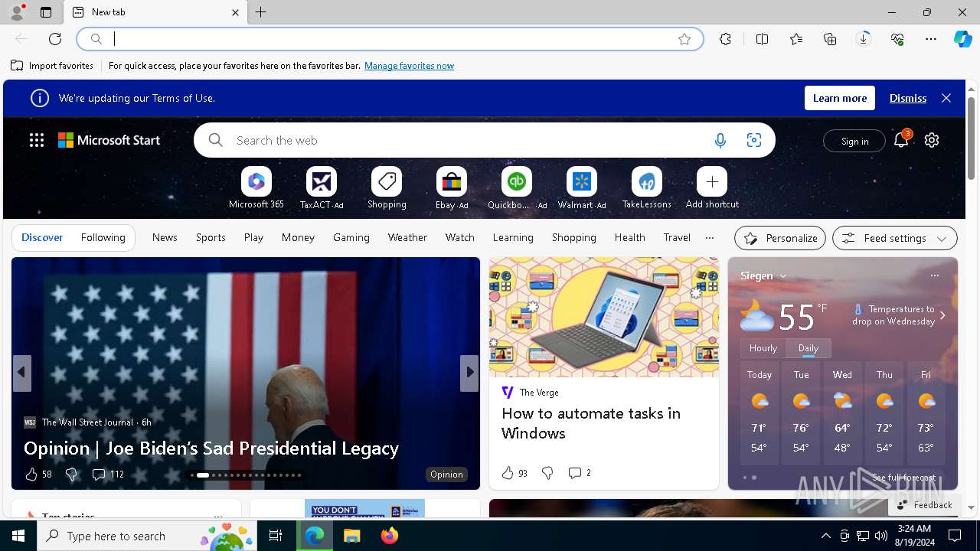Open weather card options menu
The image size is (980, 551).
pyautogui.click(x=934, y=275)
